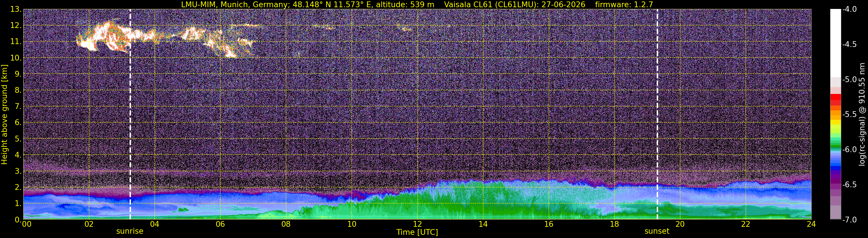The width and height of the screenshot is (868, 238).
Task: Click the '22' tick on the time axis
Action: [746, 224]
